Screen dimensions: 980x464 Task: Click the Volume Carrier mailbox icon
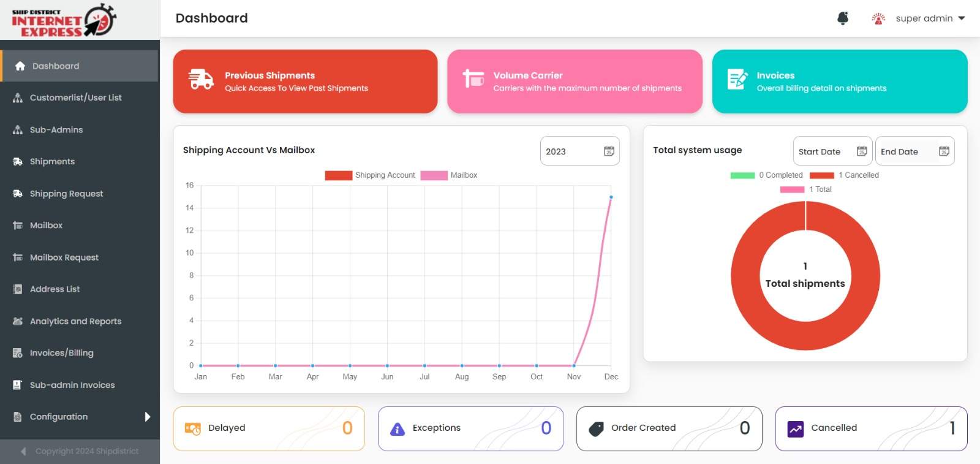coord(473,78)
